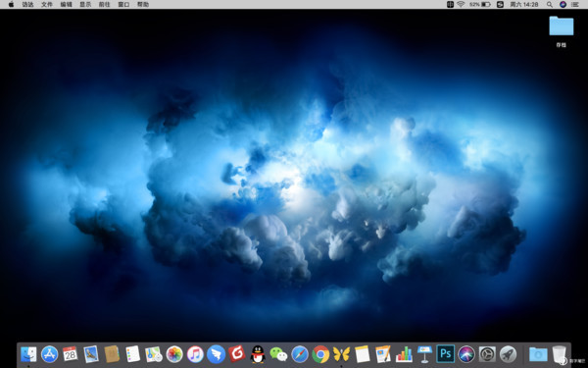Open the Numbers chart app

pyautogui.click(x=404, y=354)
